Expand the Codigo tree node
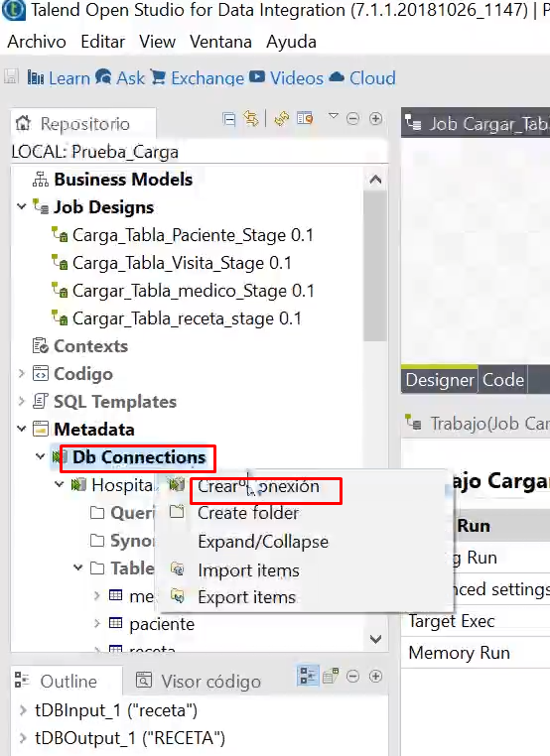This screenshot has height=756, width=550. [x=21, y=374]
